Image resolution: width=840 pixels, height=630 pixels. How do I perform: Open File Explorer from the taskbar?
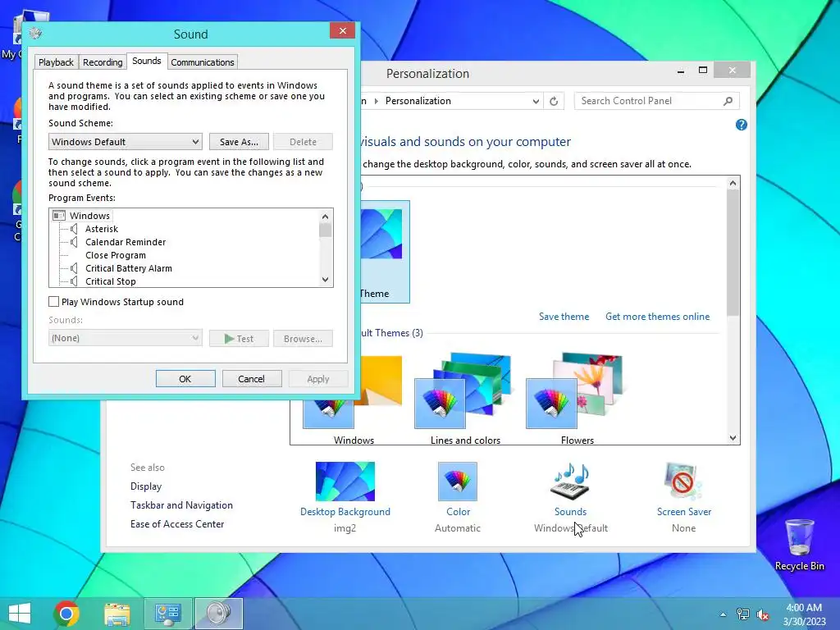click(x=116, y=614)
